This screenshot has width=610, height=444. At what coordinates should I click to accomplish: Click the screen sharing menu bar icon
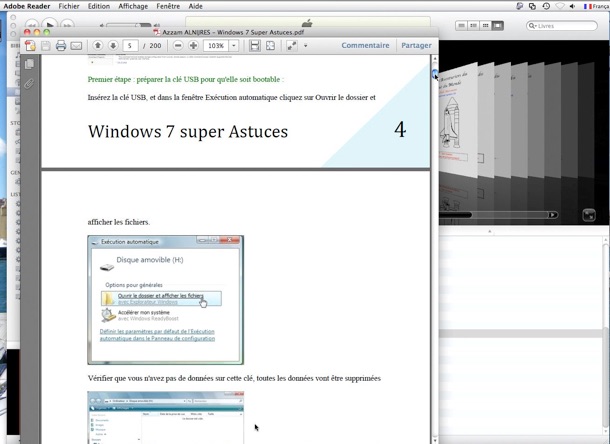point(532,6)
